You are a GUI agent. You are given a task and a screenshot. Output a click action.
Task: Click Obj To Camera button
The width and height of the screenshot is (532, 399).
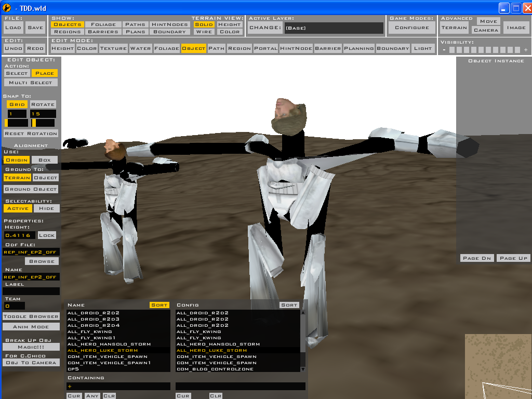(31, 362)
